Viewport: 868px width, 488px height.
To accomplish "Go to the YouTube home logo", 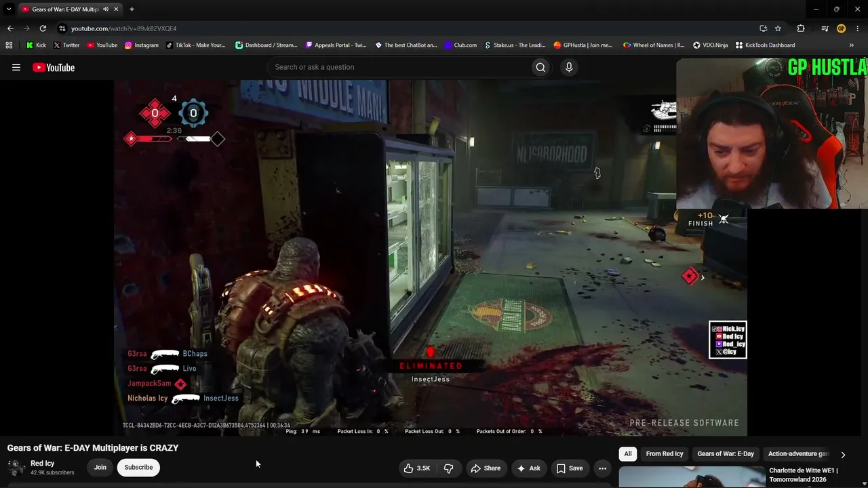I will tap(54, 67).
